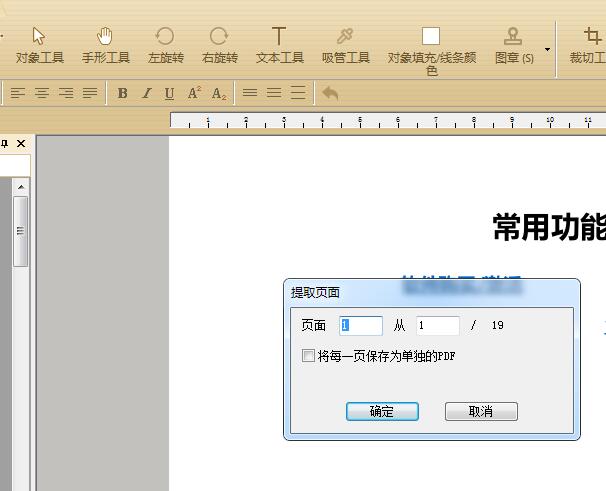The image size is (606, 491).
Task: Rotate page right with 右旋转
Action: (220, 46)
